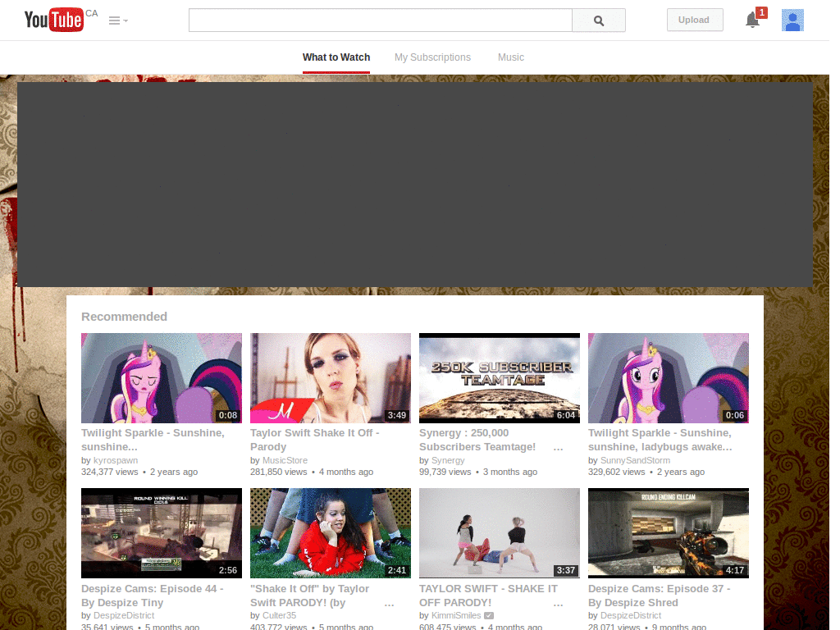
Task: Visit the MusicStore channel
Action: click(285, 460)
